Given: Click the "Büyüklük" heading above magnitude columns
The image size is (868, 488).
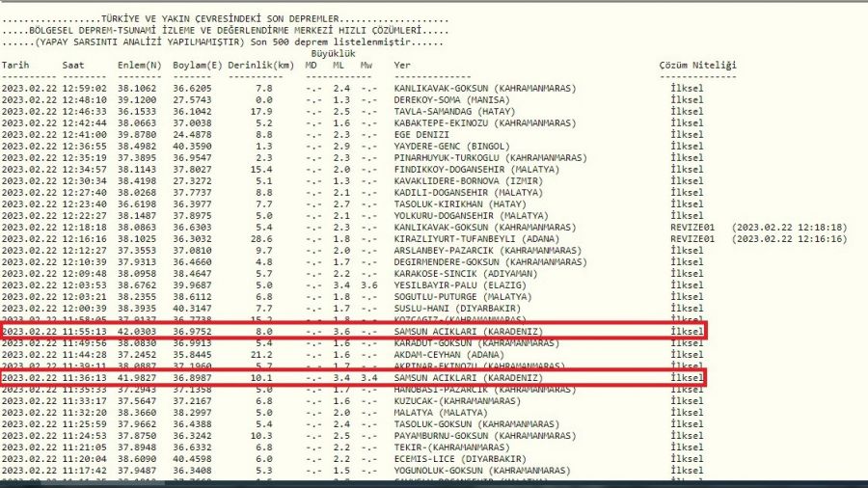Looking at the screenshot, I should [334, 54].
